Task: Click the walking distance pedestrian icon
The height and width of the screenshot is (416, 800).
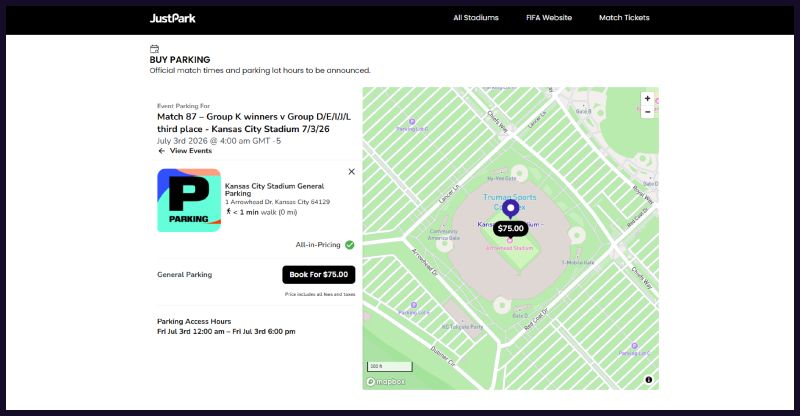Action: tap(228, 212)
